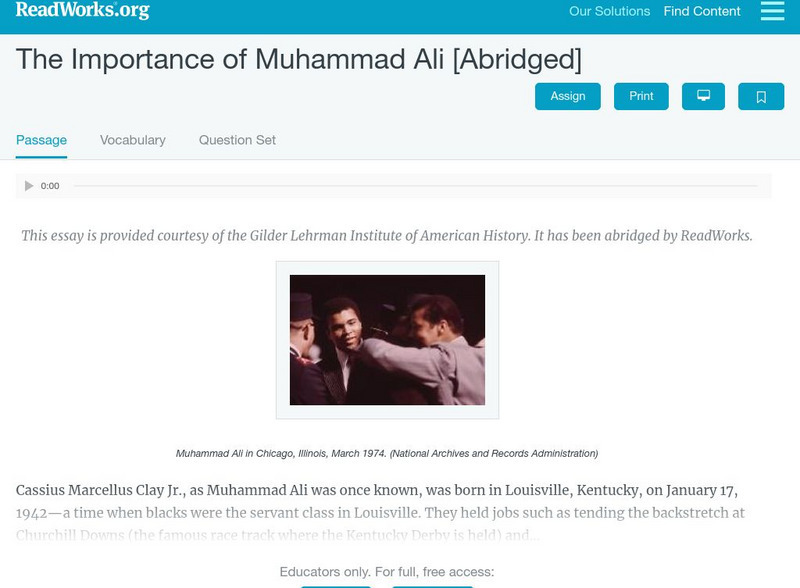The height and width of the screenshot is (588, 800).
Task: Print the Muhammad Ali passage
Action: pyautogui.click(x=641, y=95)
